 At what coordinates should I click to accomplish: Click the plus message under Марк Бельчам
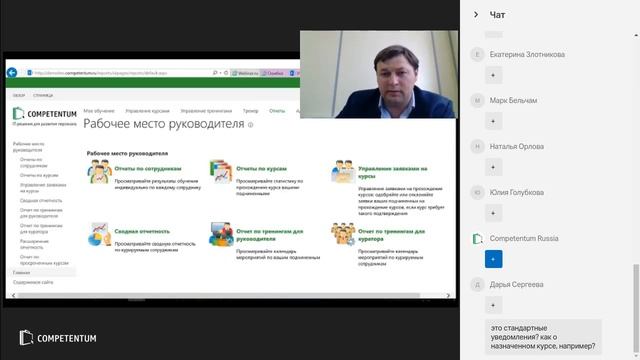click(493, 121)
